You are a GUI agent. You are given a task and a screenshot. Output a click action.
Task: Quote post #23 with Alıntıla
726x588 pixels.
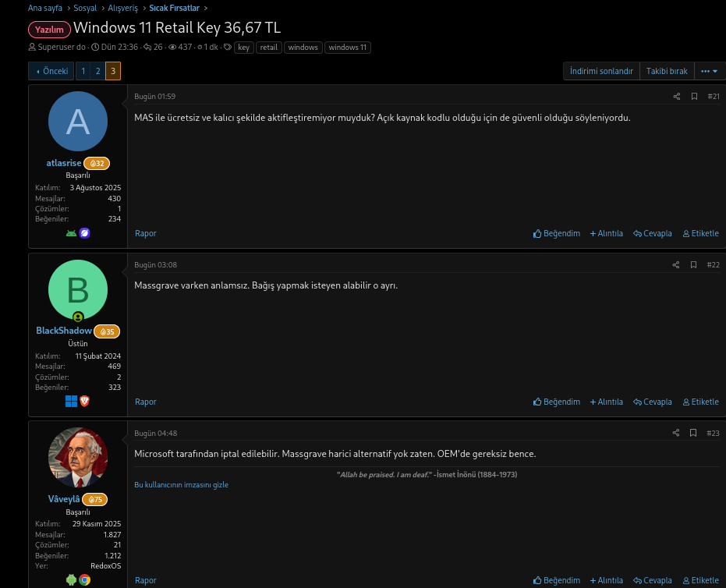pyautogui.click(x=606, y=580)
